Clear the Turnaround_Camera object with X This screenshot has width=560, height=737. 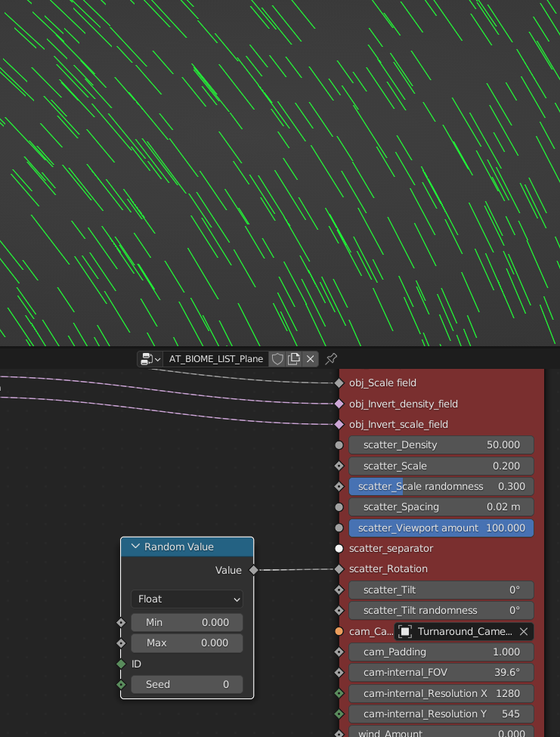point(524,632)
